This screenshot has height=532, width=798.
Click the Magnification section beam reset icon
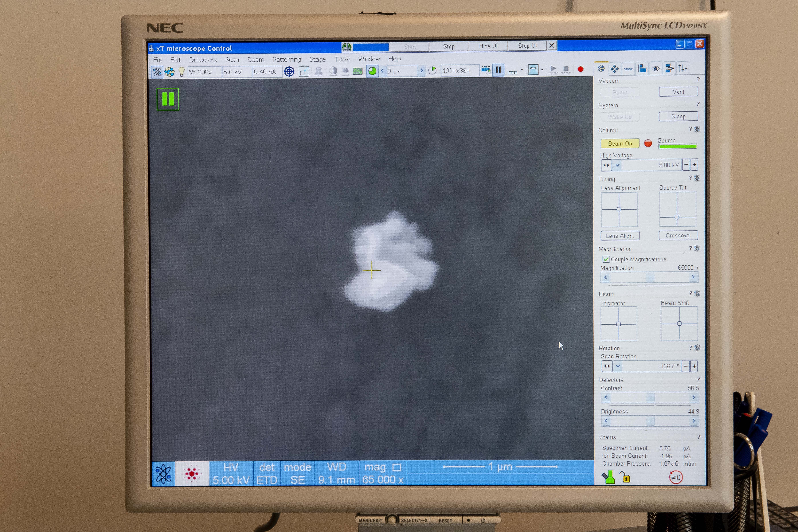pyautogui.click(x=697, y=248)
